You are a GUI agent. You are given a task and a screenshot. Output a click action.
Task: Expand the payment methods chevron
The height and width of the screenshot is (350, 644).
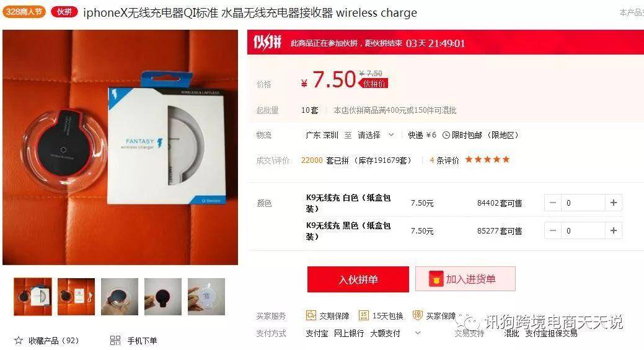(x=418, y=333)
